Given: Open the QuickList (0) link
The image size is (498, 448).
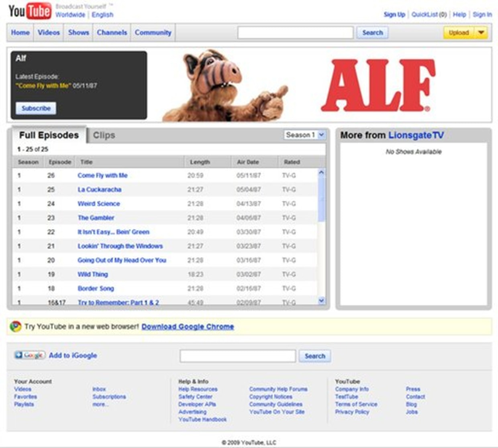Looking at the screenshot, I should point(429,14).
